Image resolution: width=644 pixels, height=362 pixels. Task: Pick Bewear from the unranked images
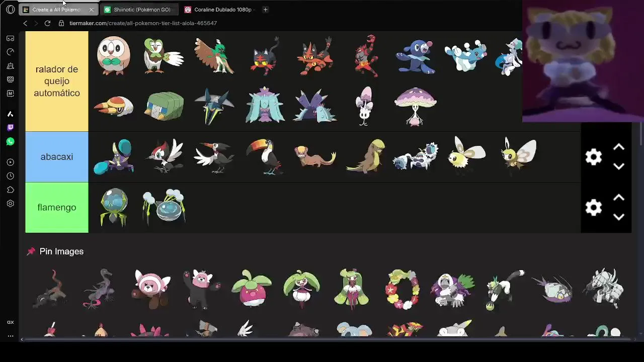201,289
